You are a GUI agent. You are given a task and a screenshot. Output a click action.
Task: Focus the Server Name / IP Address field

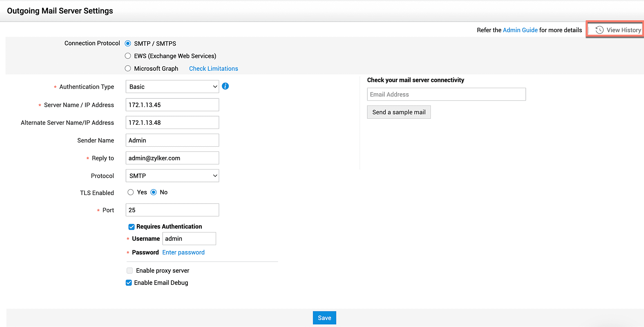172,105
